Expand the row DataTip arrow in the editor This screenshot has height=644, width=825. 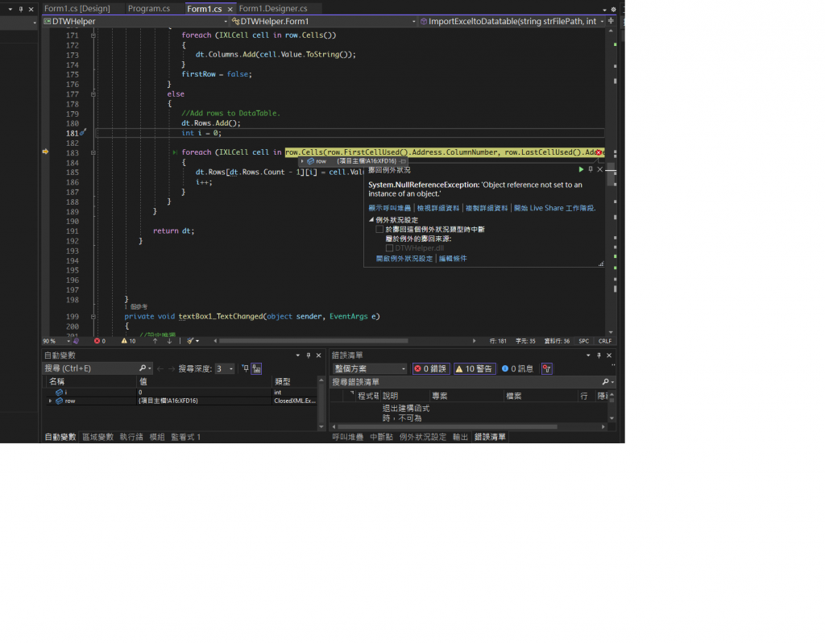click(x=302, y=161)
